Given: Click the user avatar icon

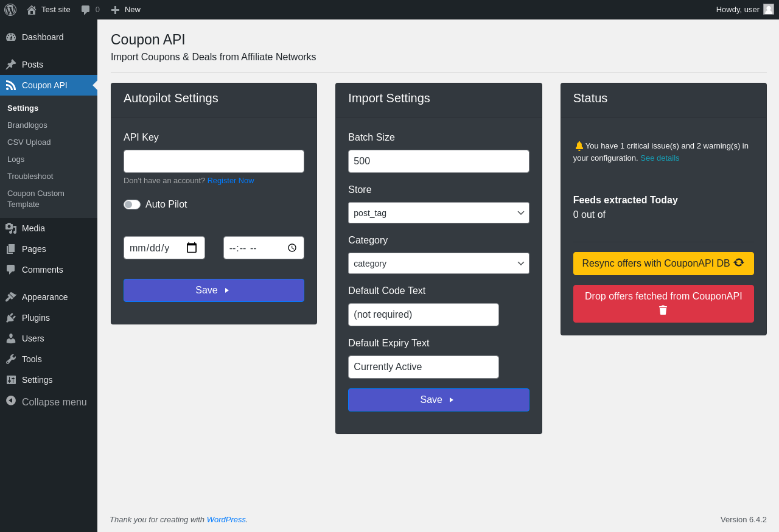Looking at the screenshot, I should 769,9.
